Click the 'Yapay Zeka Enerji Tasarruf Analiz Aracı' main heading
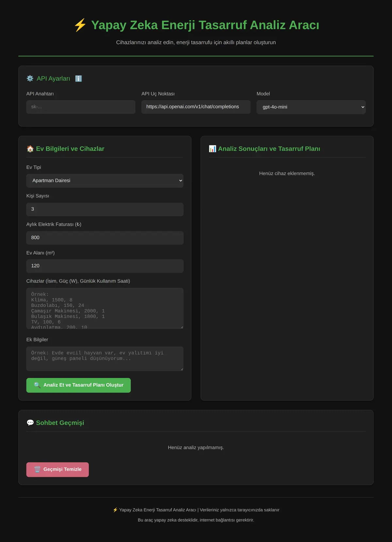This screenshot has height=542, width=392. (x=205, y=25)
